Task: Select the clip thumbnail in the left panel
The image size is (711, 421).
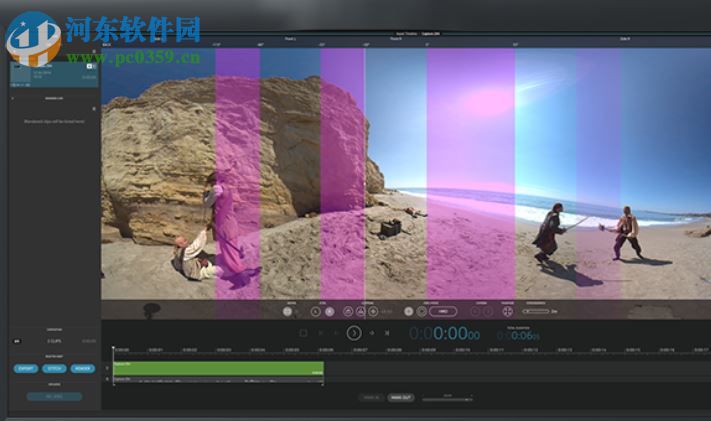Action: (20, 73)
